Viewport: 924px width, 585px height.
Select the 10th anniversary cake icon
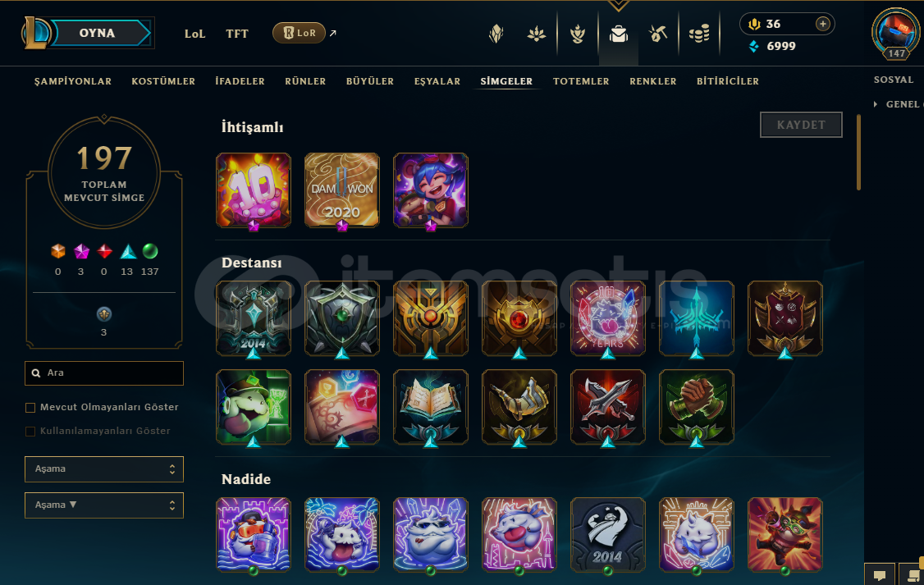[254, 190]
